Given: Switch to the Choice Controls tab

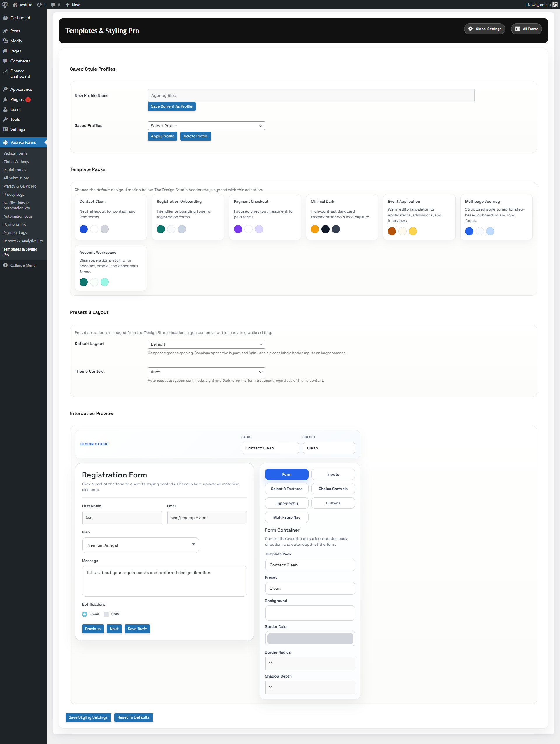Looking at the screenshot, I should [333, 489].
